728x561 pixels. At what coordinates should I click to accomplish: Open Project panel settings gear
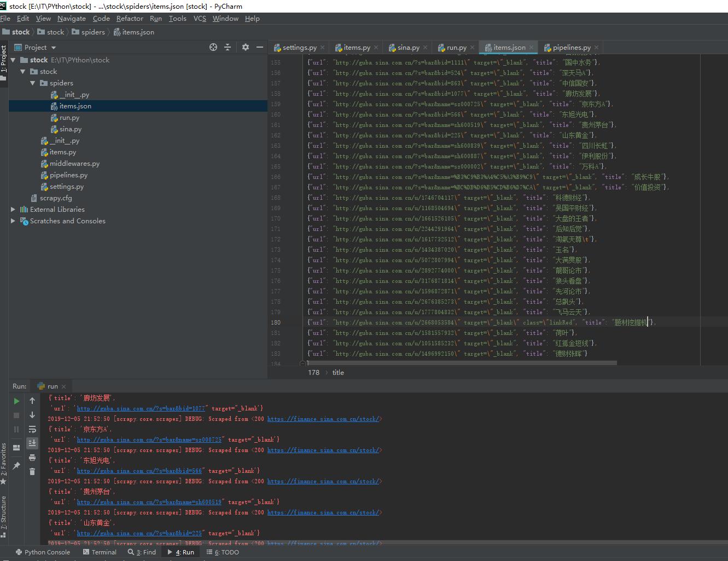click(246, 48)
